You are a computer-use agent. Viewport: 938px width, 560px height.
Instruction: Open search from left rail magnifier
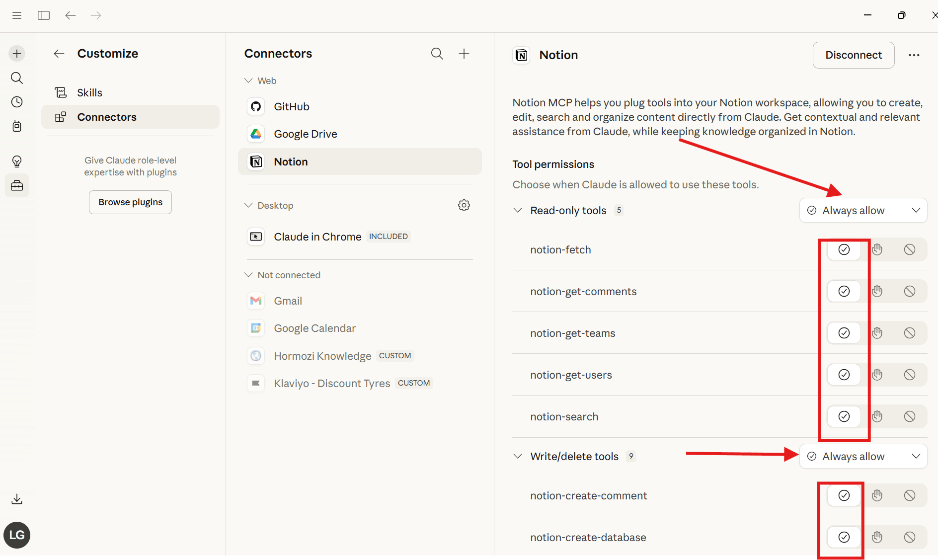click(17, 78)
